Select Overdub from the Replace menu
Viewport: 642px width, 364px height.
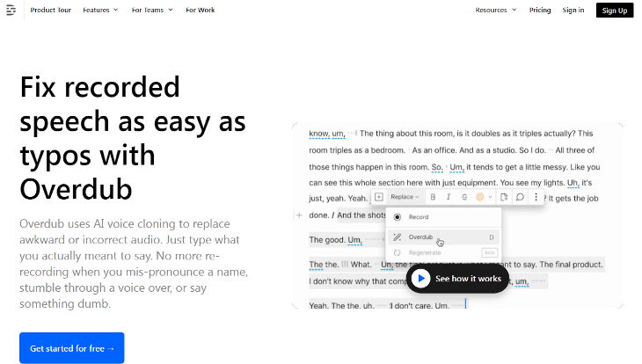(444, 237)
